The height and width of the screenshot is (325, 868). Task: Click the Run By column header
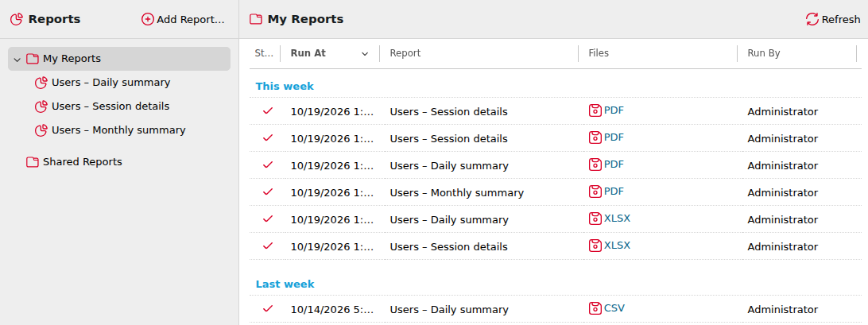point(763,53)
